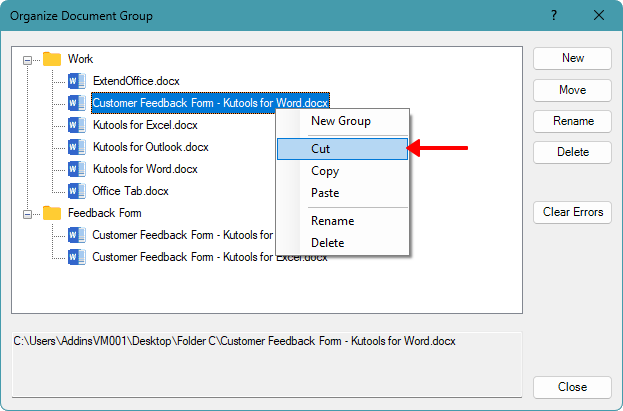Click Word icon beside Kutools for Outlook.docx
Viewport: 623px width, 411px height.
pyautogui.click(x=77, y=147)
